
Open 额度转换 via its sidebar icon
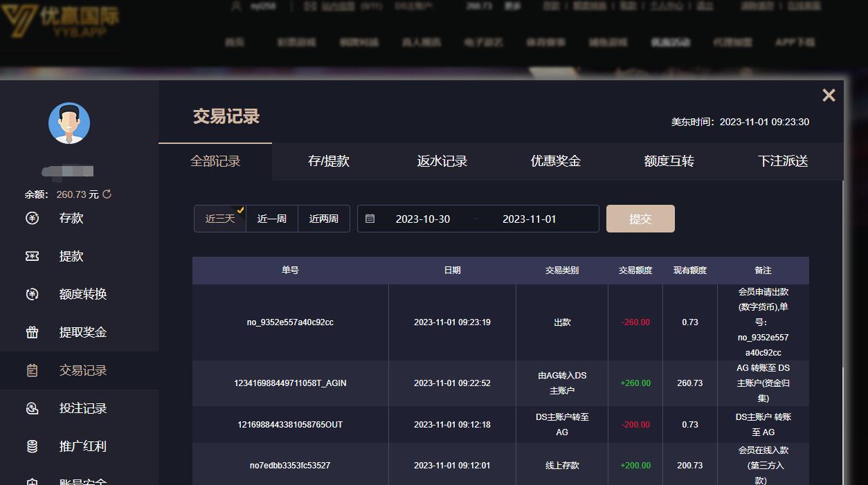33,294
